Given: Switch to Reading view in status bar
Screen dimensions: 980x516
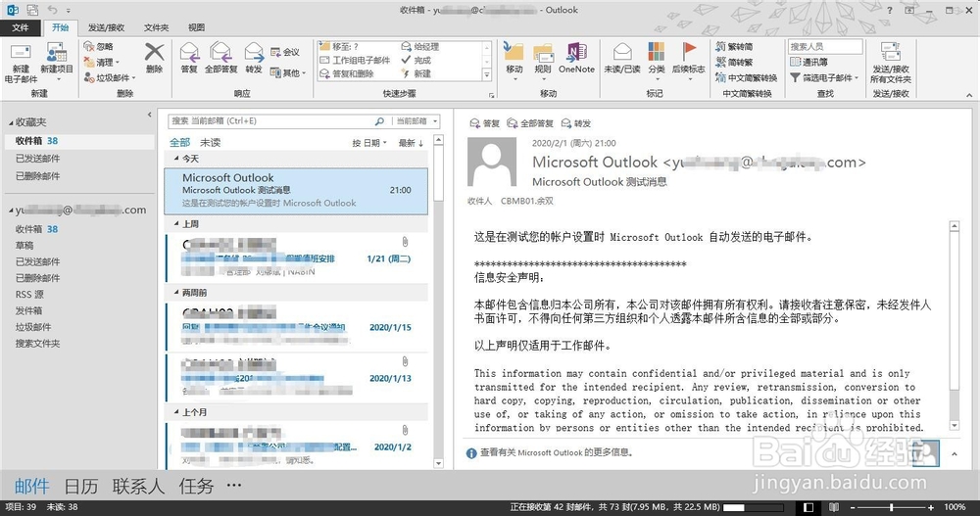Looking at the screenshot, I should pyautogui.click(x=834, y=507).
